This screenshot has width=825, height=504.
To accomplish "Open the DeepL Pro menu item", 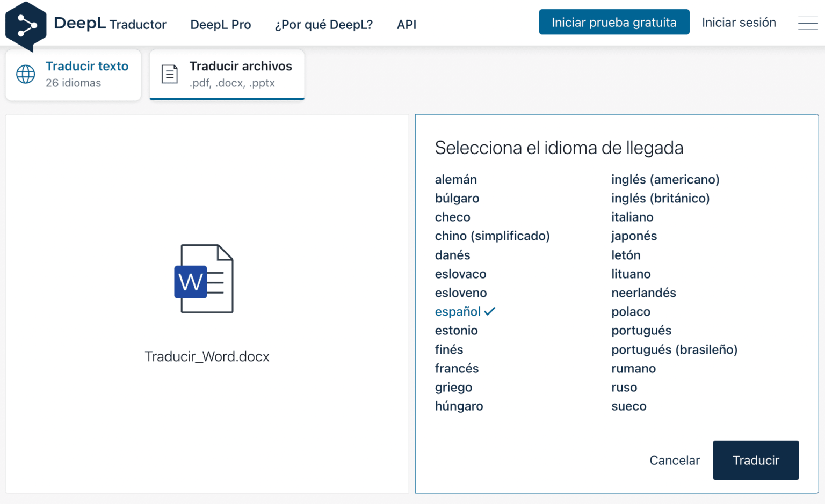I will (220, 24).
